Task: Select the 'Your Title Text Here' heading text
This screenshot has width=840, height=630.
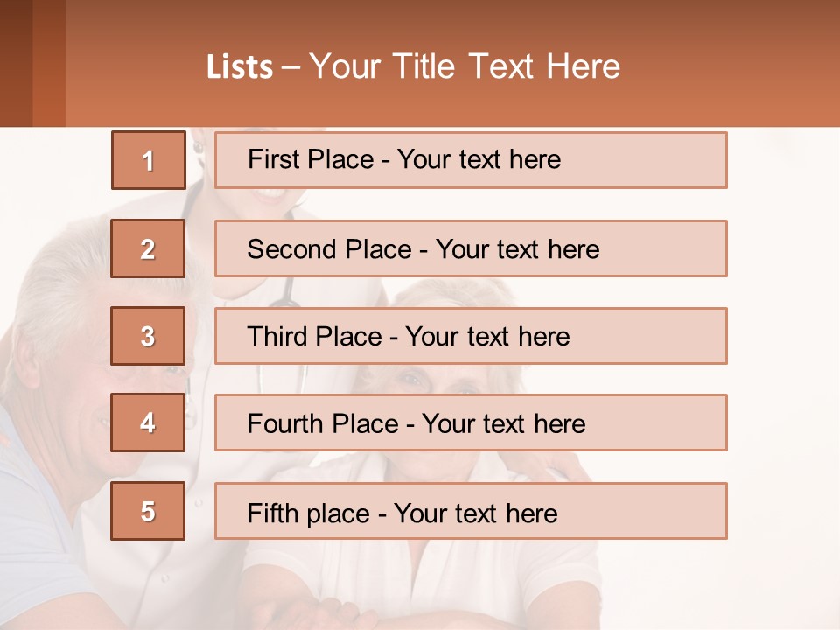Action: (x=465, y=66)
